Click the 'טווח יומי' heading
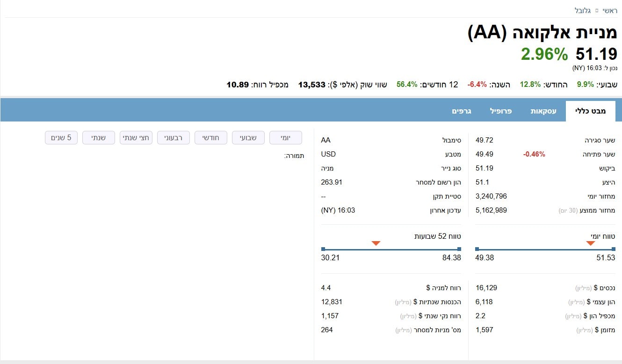622x364 pixels. click(x=603, y=236)
